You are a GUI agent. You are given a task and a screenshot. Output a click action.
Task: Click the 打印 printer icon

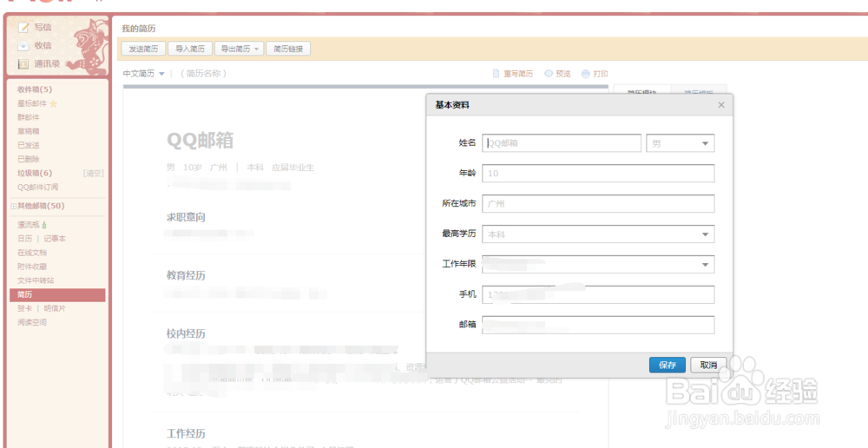click(586, 74)
